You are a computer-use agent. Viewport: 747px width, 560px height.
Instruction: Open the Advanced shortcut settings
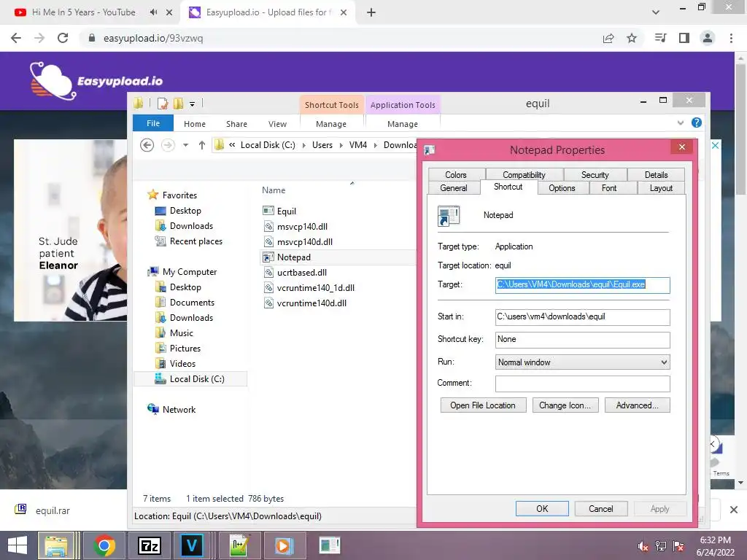coord(637,405)
